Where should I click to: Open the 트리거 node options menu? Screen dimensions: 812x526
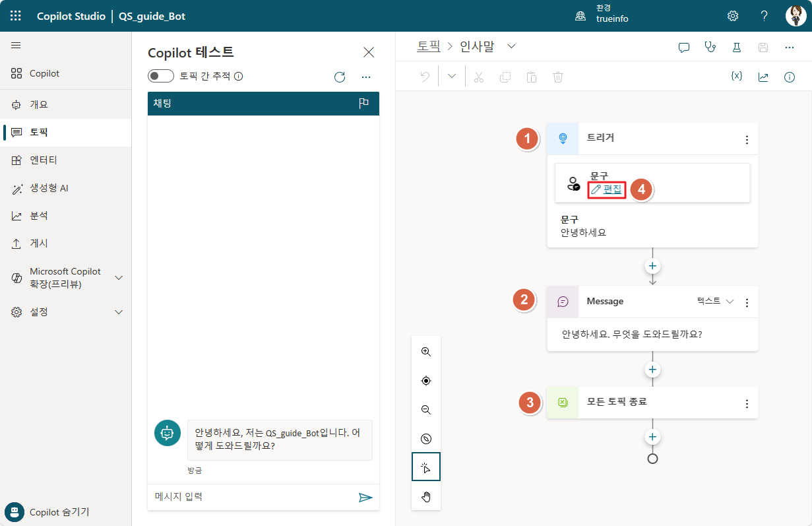coord(747,140)
